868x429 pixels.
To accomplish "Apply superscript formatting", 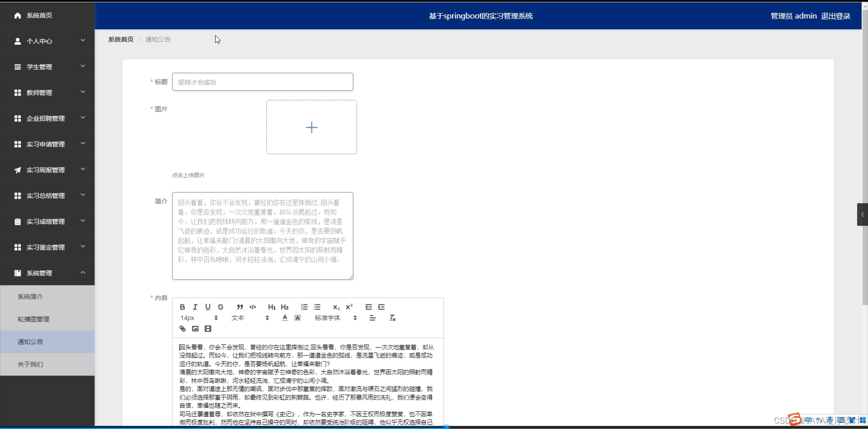I will [349, 307].
